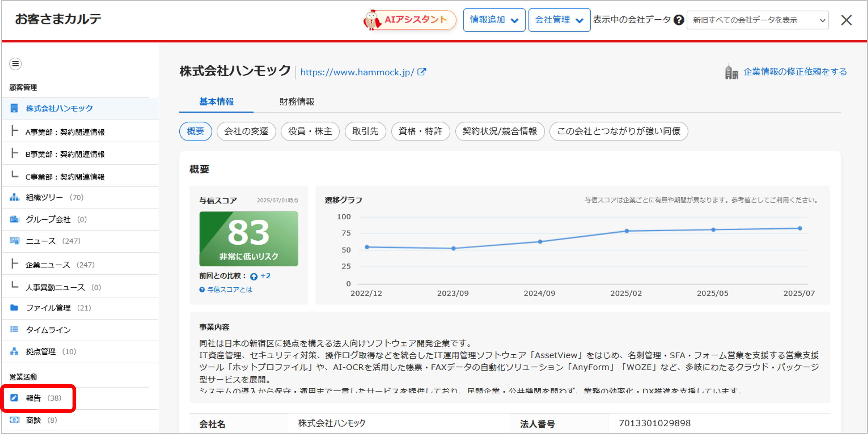Image resolution: width=868 pixels, height=434 pixels.
Task: Click the 与信スコアとは help link
Action: click(x=229, y=289)
